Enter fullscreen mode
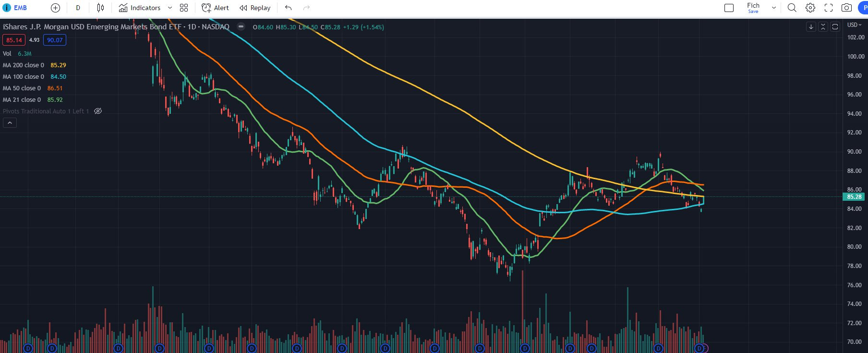 pos(829,8)
